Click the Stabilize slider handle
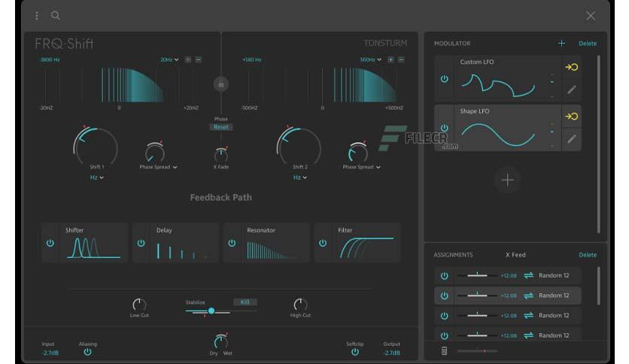 (x=211, y=311)
